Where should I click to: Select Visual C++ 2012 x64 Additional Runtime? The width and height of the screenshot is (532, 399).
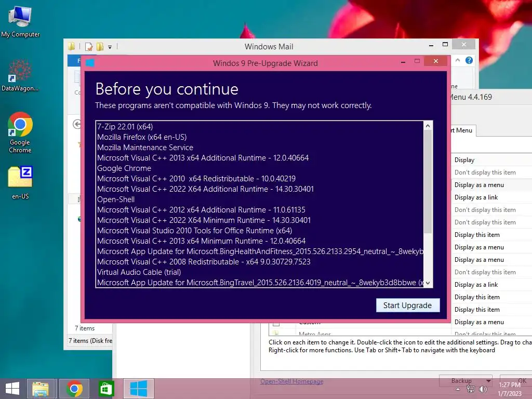(x=260, y=210)
